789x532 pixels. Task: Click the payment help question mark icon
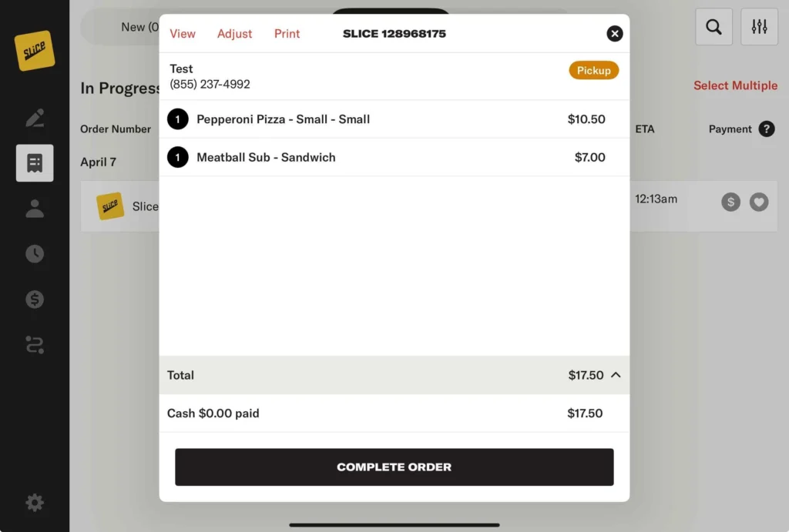tap(766, 129)
